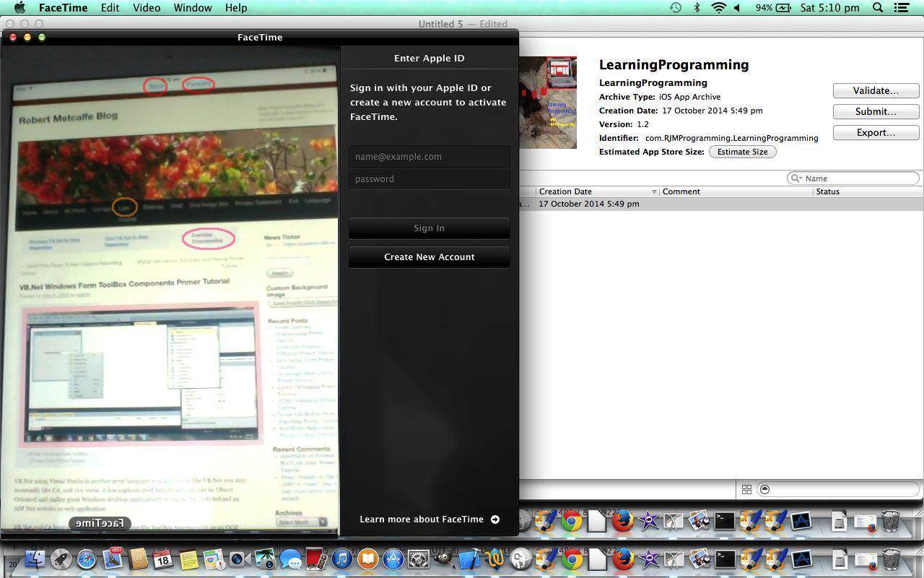Open Maps icon in Dock
Image resolution: width=924 pixels, height=578 pixels.
coord(214,559)
